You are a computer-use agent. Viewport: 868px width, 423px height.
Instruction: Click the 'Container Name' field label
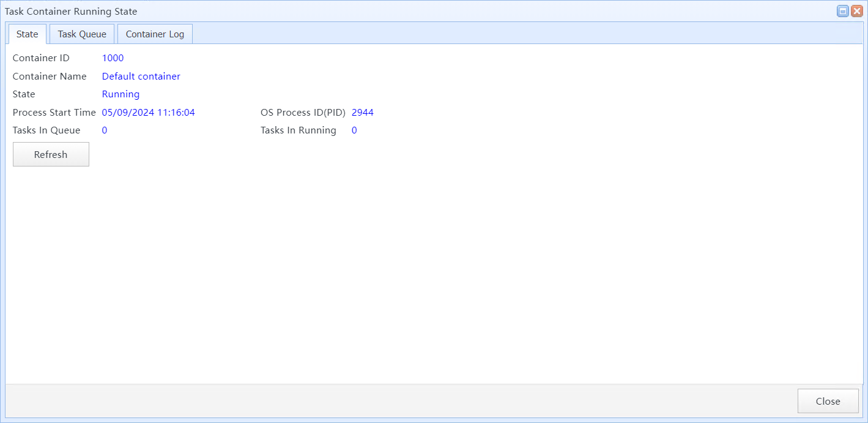coord(50,77)
